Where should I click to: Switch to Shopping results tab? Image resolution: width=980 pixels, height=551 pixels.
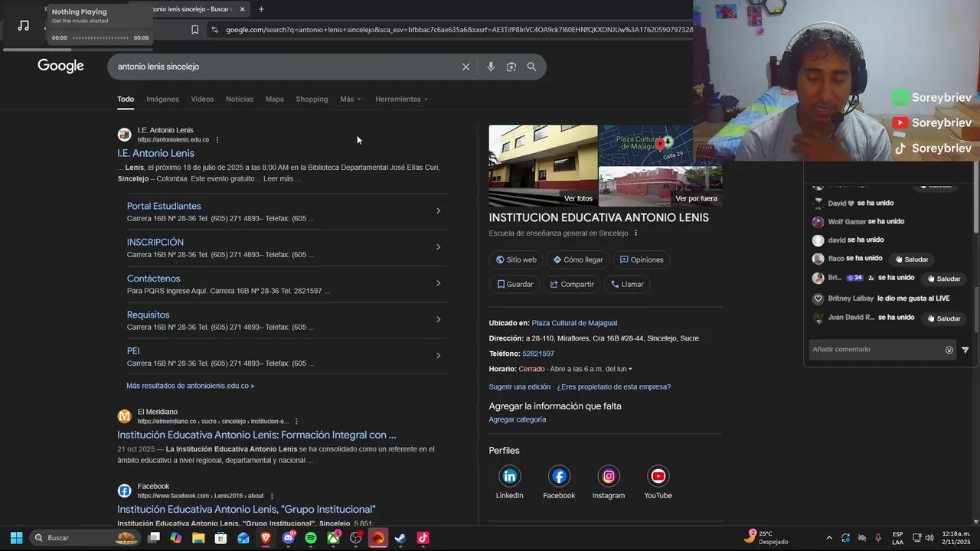coord(312,99)
